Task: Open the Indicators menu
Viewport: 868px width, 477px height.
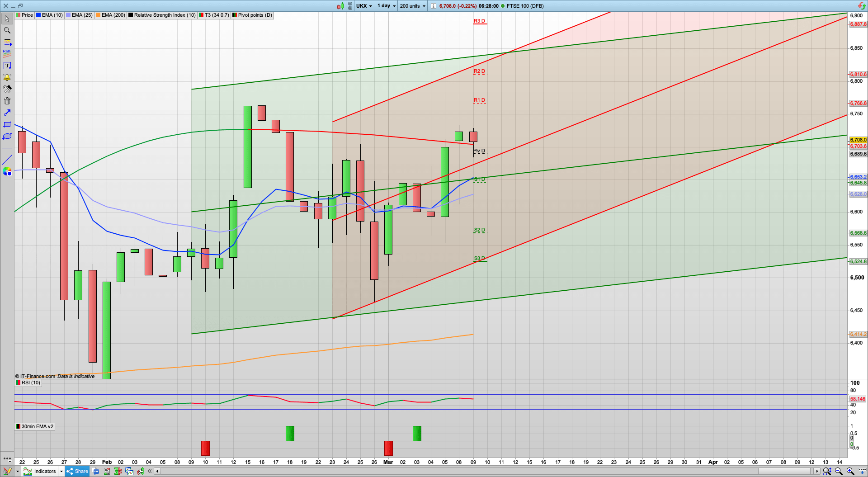Action: [x=44, y=471]
